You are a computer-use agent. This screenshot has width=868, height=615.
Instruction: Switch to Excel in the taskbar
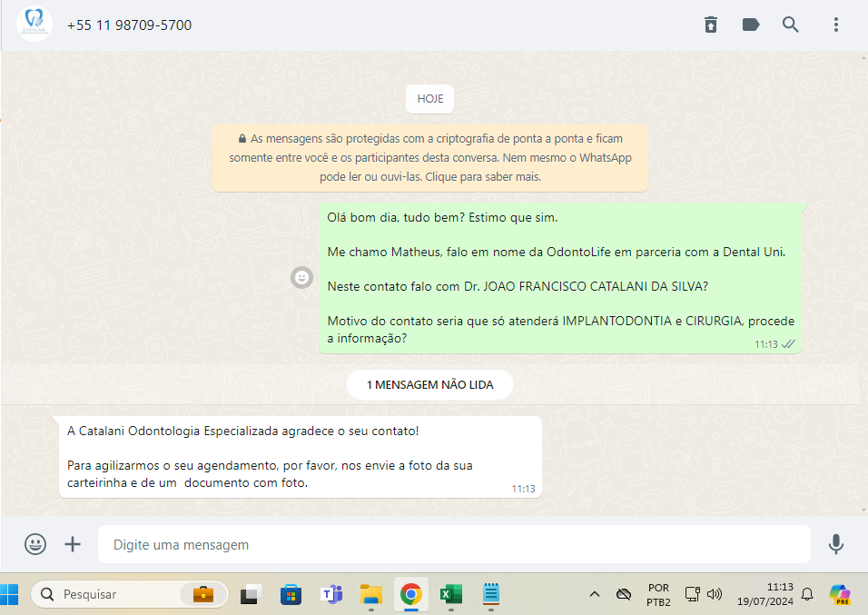pyautogui.click(x=450, y=594)
